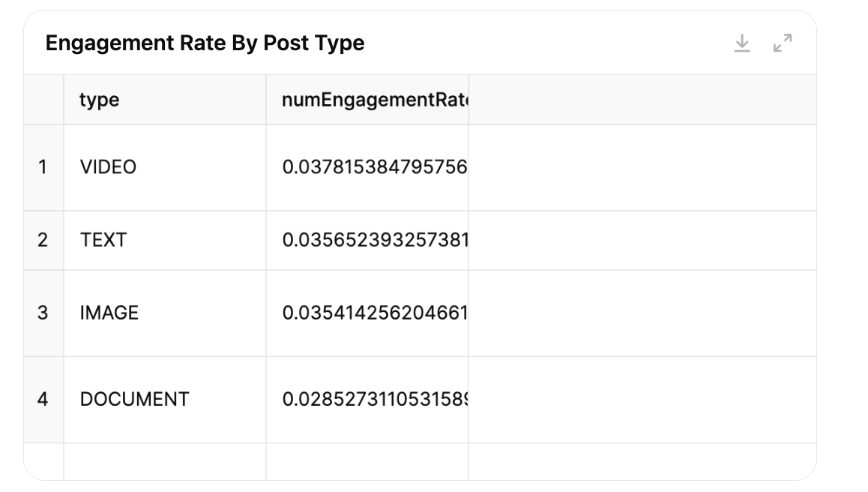Click the TEXT cell in row 2
The image size is (868, 492).
[x=165, y=241]
